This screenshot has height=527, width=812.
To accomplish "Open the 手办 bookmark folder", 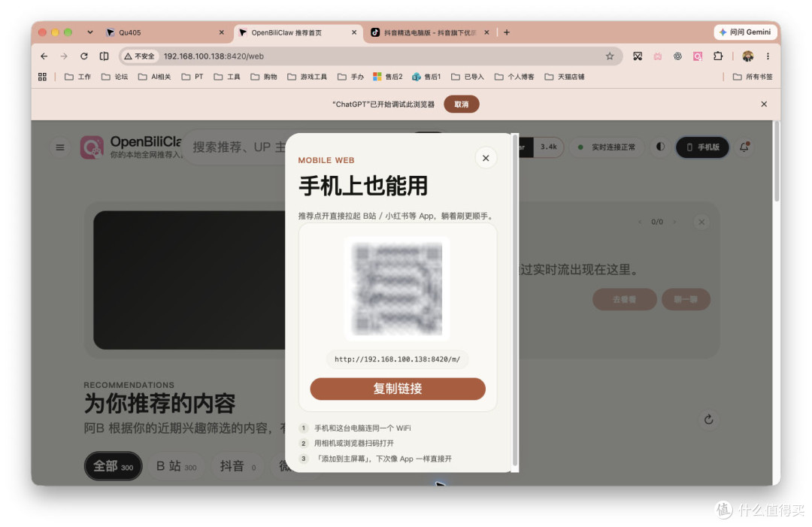I will [x=350, y=77].
